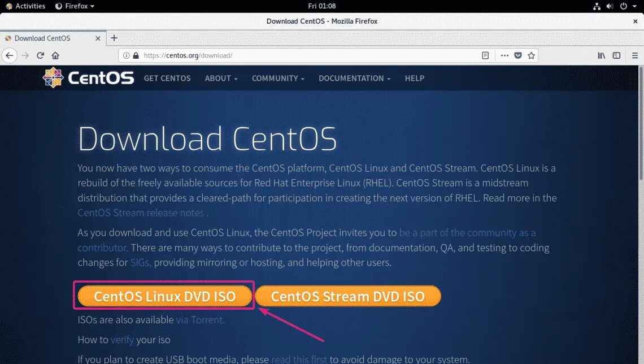Click the page vertical scrollbar thumb
The width and height of the screenshot is (644, 364).
click(x=640, y=123)
